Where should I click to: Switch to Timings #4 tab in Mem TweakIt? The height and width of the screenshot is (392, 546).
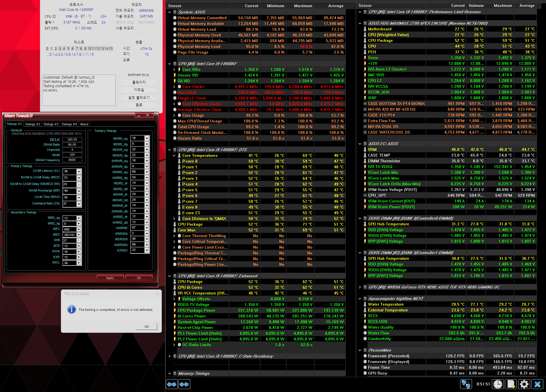coord(69,124)
